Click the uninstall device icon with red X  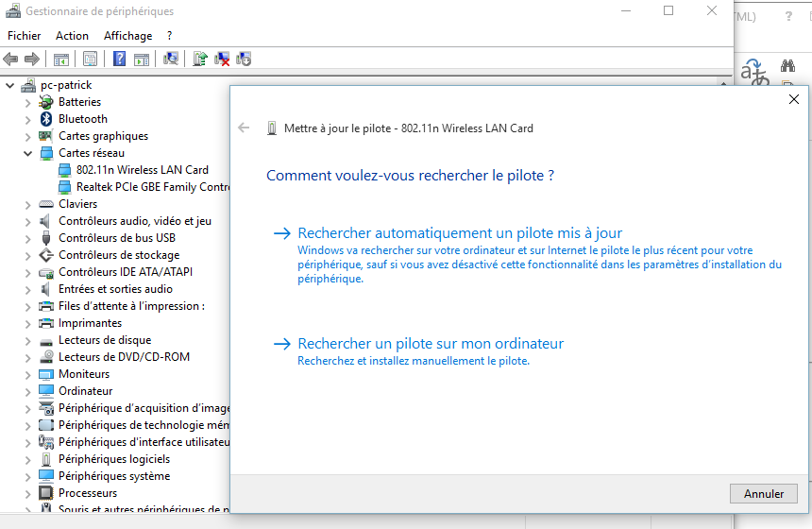(x=222, y=59)
